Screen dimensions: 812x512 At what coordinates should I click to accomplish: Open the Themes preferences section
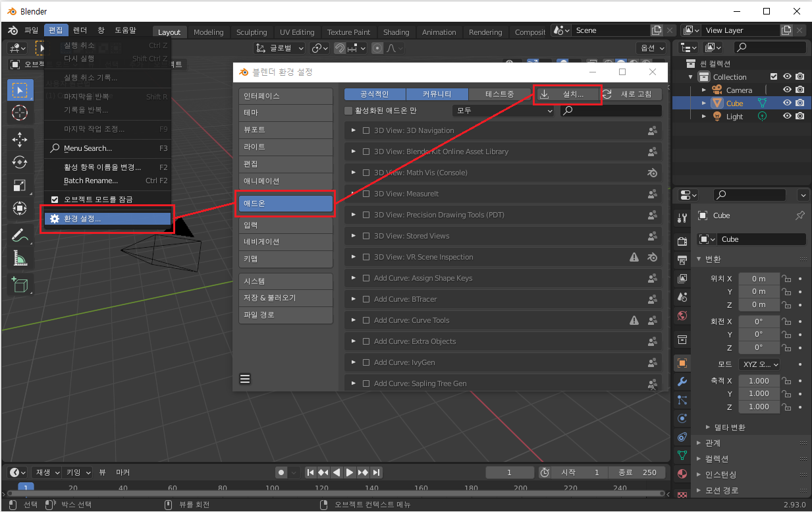[286, 113]
